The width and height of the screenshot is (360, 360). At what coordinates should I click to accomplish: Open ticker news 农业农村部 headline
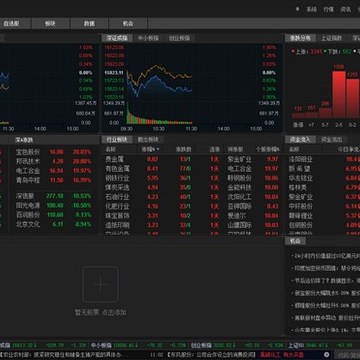[64, 354]
